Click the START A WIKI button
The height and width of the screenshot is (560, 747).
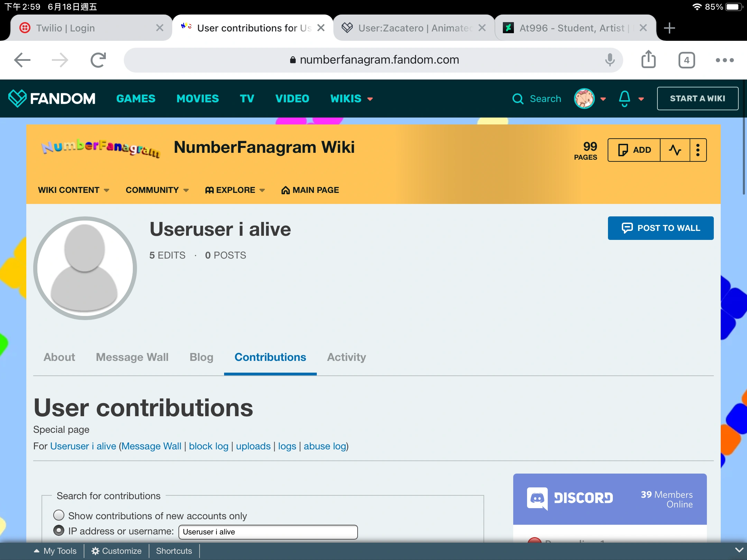click(x=698, y=98)
